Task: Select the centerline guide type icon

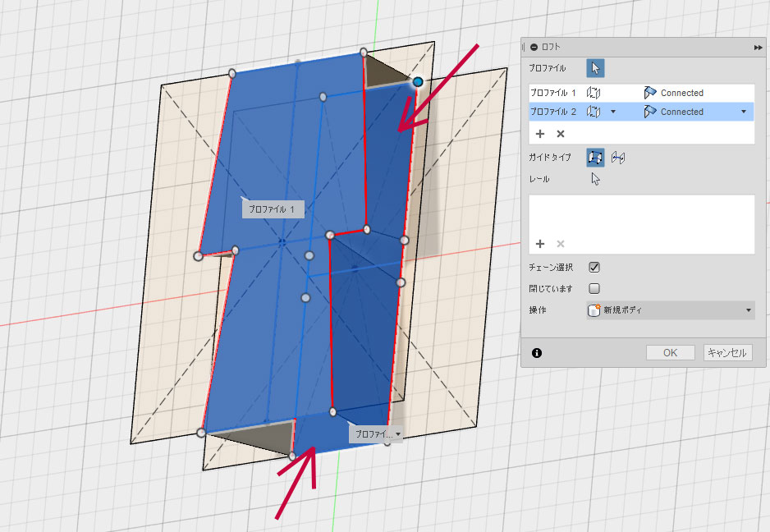Action: [x=618, y=156]
